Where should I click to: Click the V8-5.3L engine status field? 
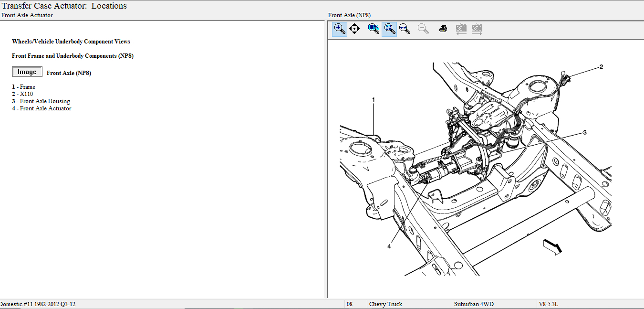[552, 304]
